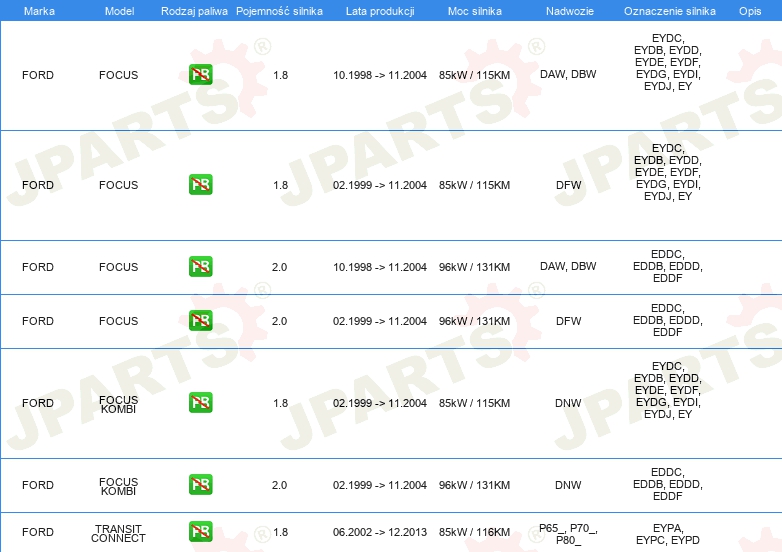Click petrol icon in Focus Kombi 2.0 row
The height and width of the screenshot is (552, 782).
[x=200, y=484]
